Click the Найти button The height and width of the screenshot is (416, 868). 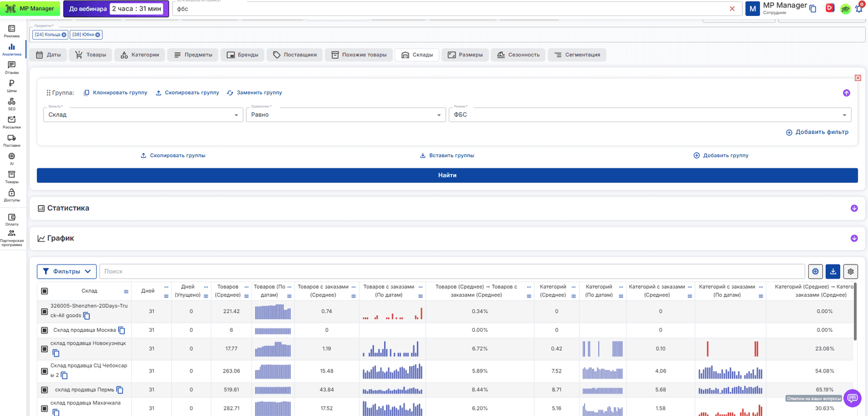click(x=447, y=175)
